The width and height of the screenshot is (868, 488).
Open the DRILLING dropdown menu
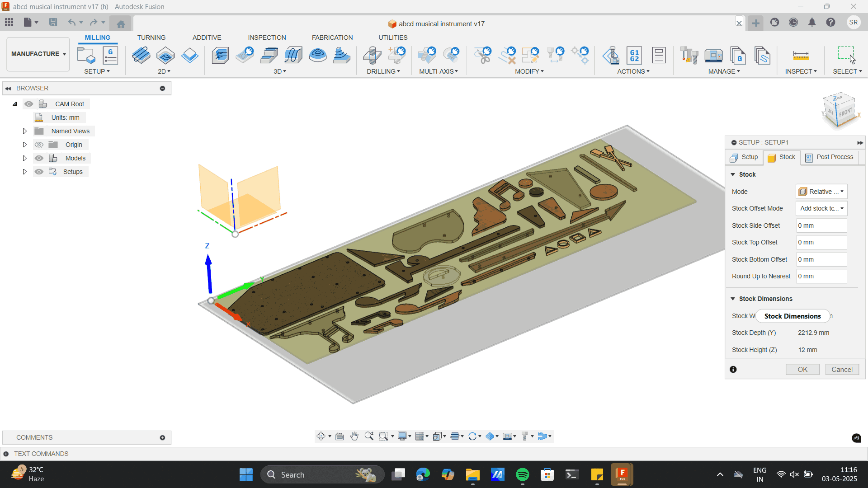click(383, 71)
